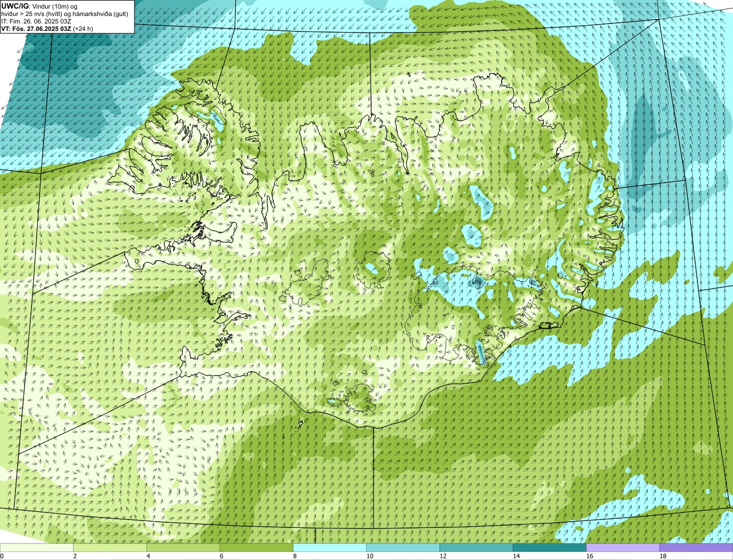The height and width of the screenshot is (560, 733).
Task: Click the legend scale label "18"
Action: [x=663, y=556]
